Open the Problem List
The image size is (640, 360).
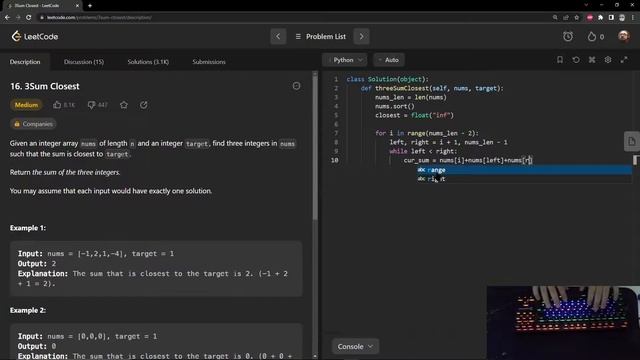(320, 36)
